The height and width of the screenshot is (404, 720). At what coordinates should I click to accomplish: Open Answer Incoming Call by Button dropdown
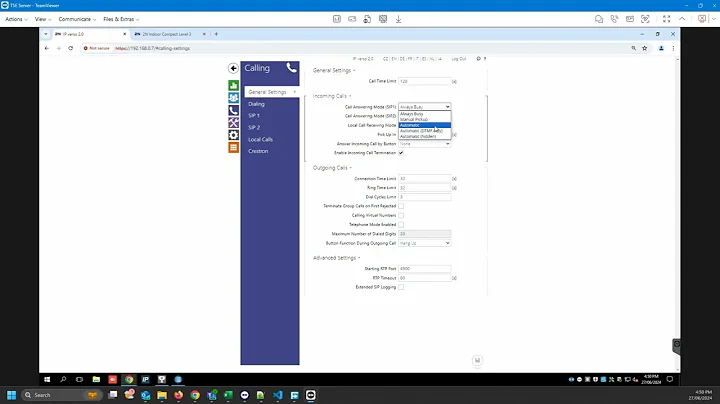point(424,144)
